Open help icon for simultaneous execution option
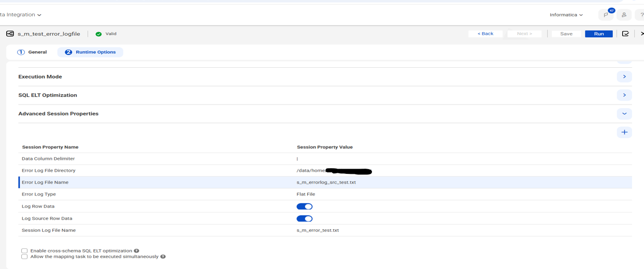Viewport: 644px width, 269px height. click(163, 257)
